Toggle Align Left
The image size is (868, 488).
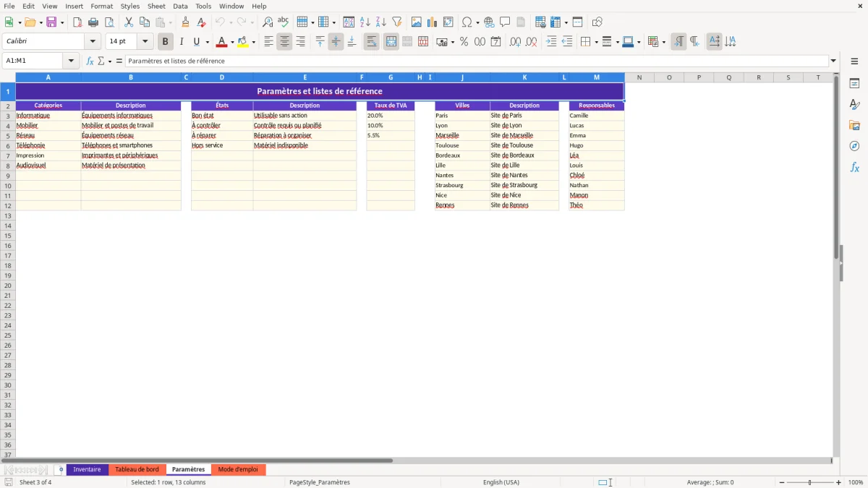click(x=268, y=42)
